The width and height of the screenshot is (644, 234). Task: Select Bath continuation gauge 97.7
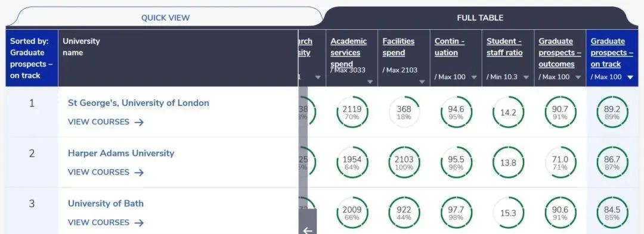click(x=456, y=213)
